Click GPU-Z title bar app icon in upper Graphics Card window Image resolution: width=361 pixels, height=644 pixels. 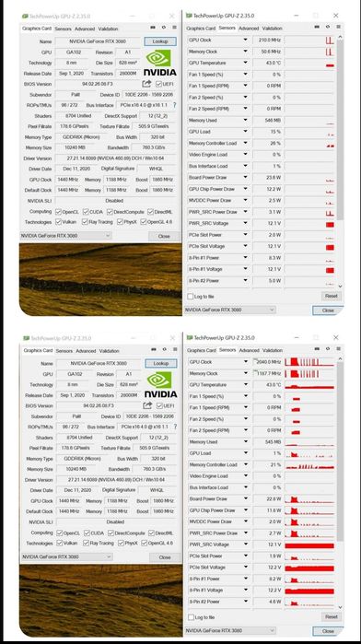[x=25, y=17]
